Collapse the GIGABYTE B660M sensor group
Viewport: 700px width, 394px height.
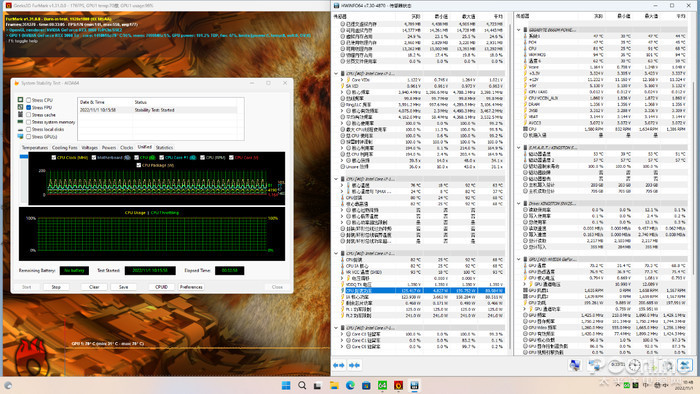click(519, 29)
